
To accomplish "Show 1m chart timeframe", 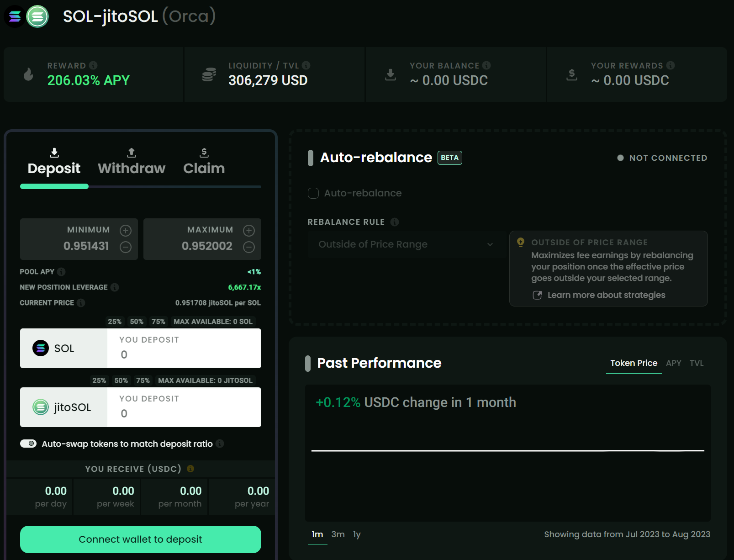I will tap(317, 534).
